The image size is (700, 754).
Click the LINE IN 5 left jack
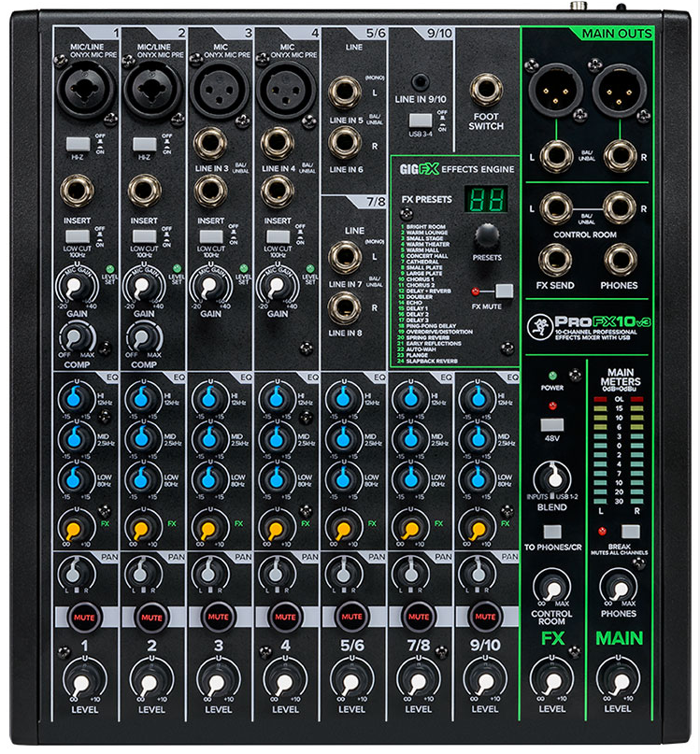[345, 92]
